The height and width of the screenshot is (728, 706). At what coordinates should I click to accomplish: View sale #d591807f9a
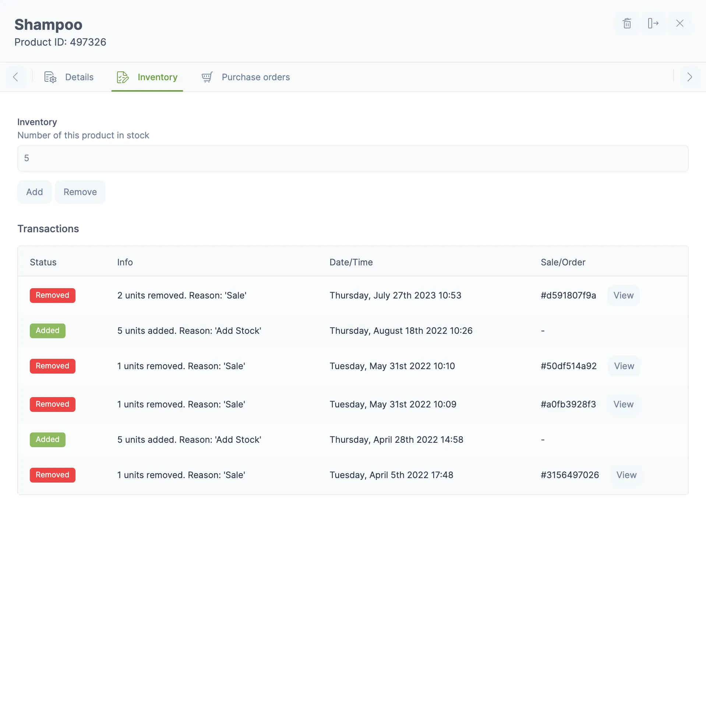pos(624,295)
